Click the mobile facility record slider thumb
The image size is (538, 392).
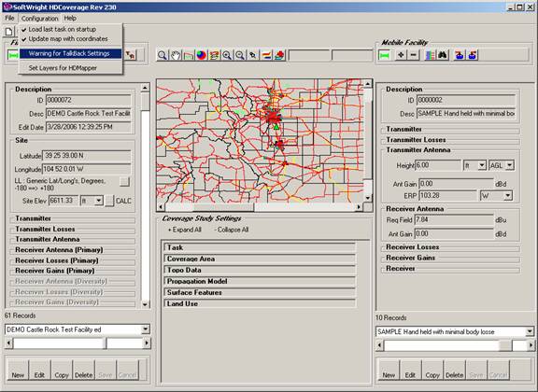505,345
